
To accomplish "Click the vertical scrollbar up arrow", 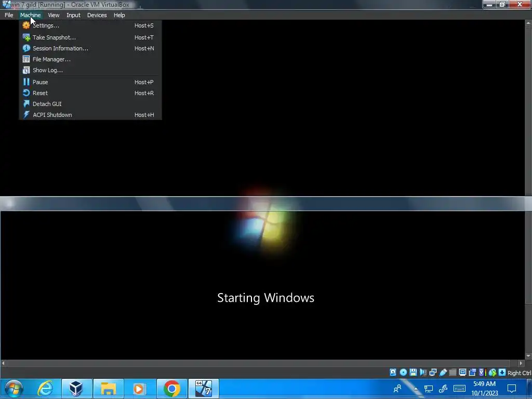I will [x=528, y=23].
